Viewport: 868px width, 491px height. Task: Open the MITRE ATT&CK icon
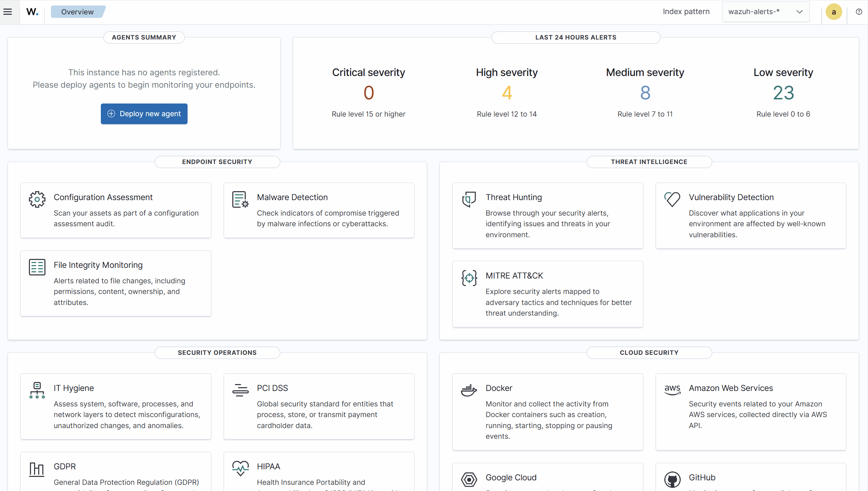[x=469, y=277]
